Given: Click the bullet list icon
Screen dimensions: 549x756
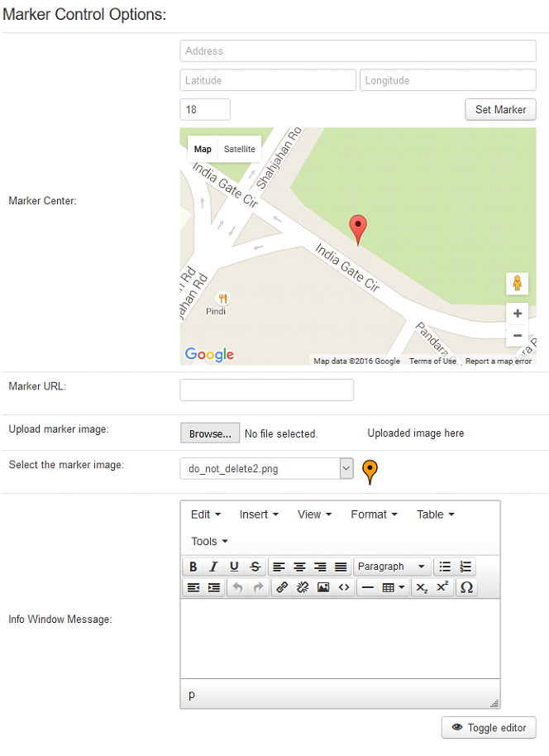Looking at the screenshot, I should 445,567.
